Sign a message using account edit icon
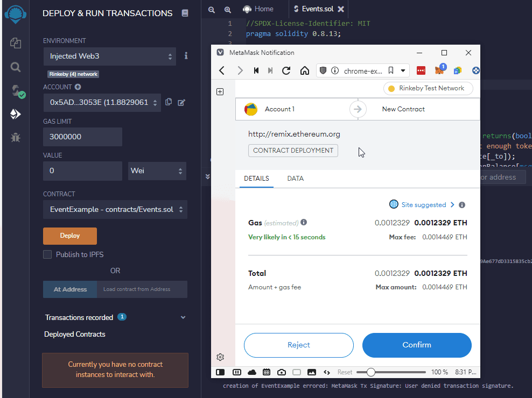Image resolution: width=532 pixels, height=398 pixels. (181, 102)
